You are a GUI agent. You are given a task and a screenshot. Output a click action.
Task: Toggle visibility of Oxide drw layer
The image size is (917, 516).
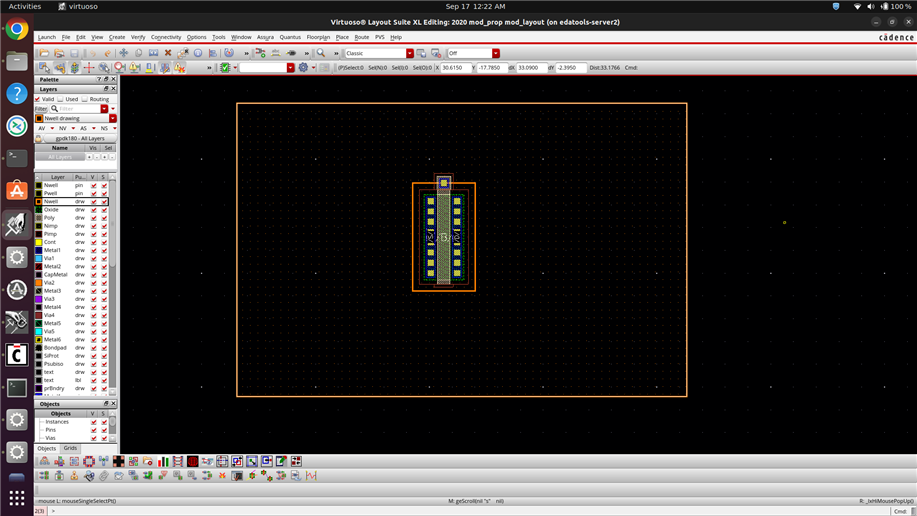94,209
